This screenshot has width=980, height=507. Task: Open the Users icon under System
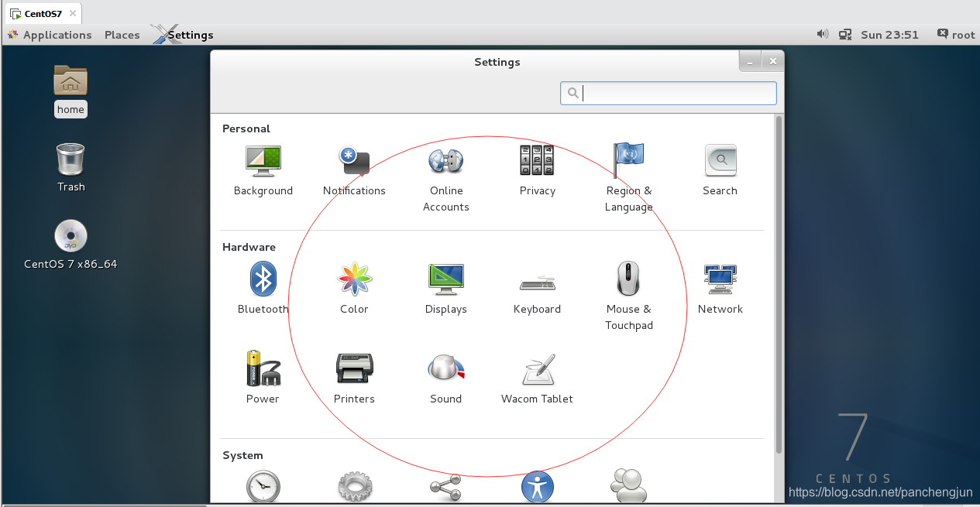629,487
